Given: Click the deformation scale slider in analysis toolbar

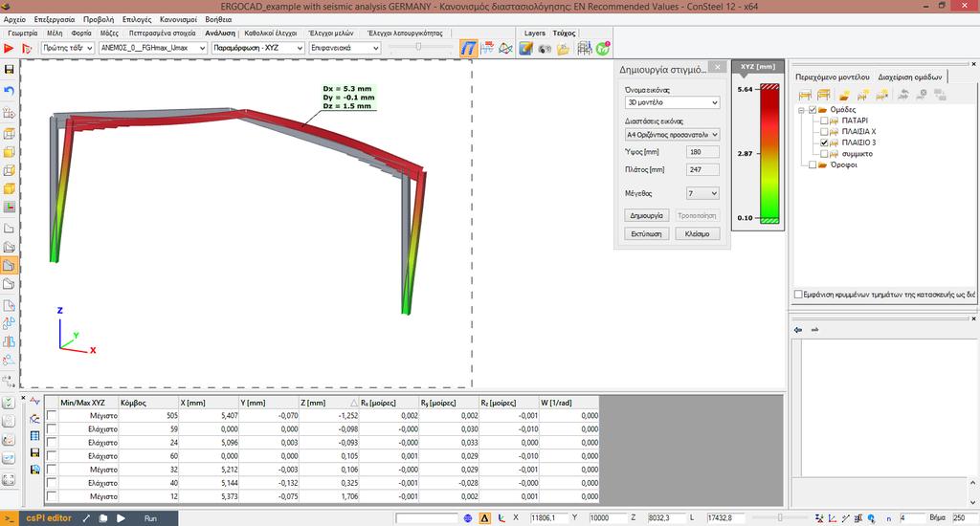Looking at the screenshot, I should (419, 47).
